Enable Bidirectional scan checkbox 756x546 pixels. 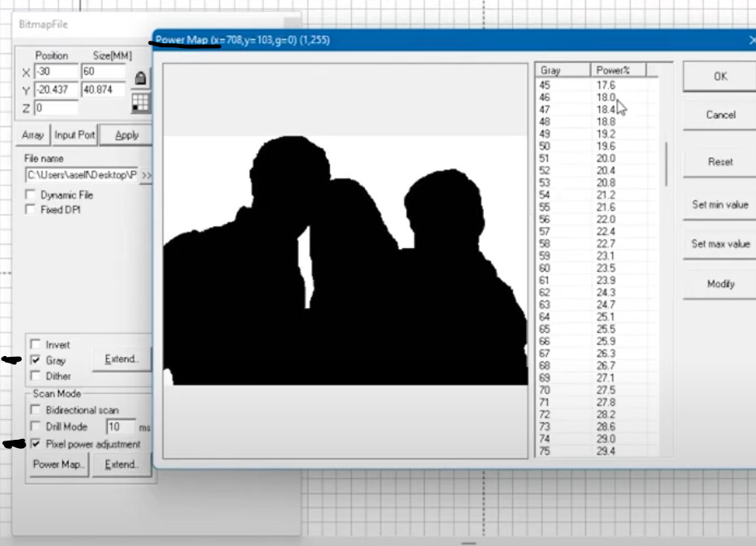point(35,410)
